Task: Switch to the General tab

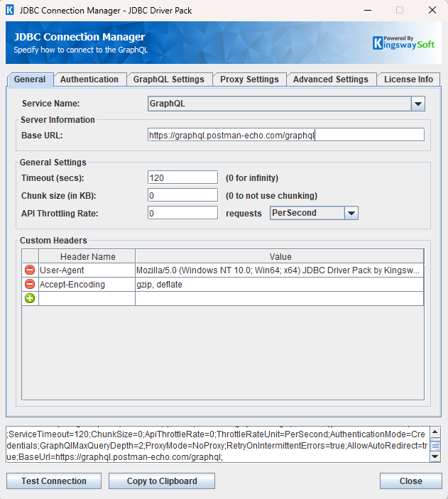Action: tap(30, 79)
